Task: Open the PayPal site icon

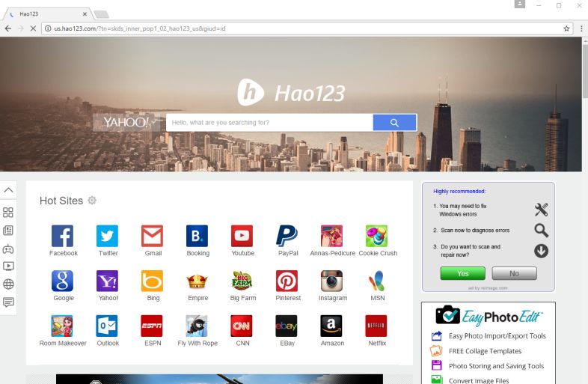Action: [x=287, y=236]
